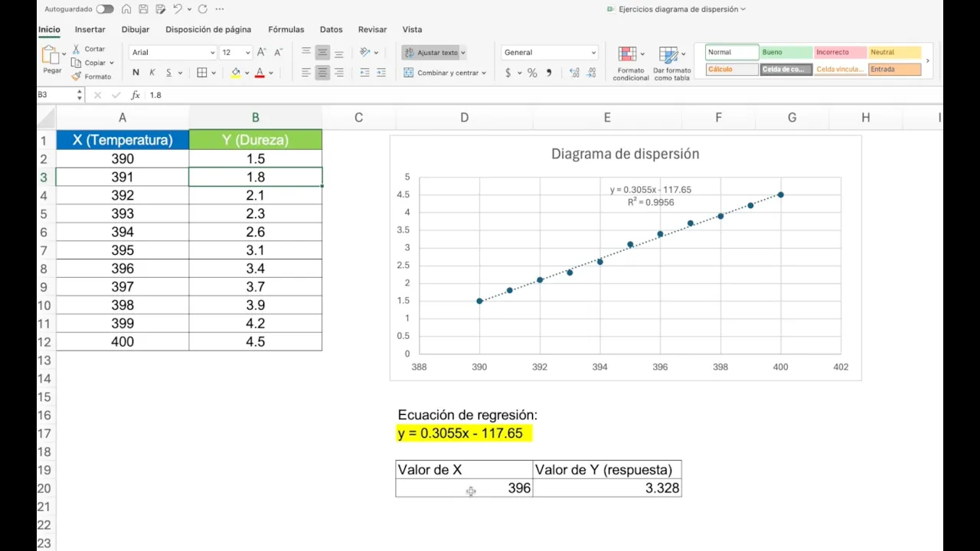The image size is (980, 551).
Task: Toggle bold N formatting
Action: (136, 73)
